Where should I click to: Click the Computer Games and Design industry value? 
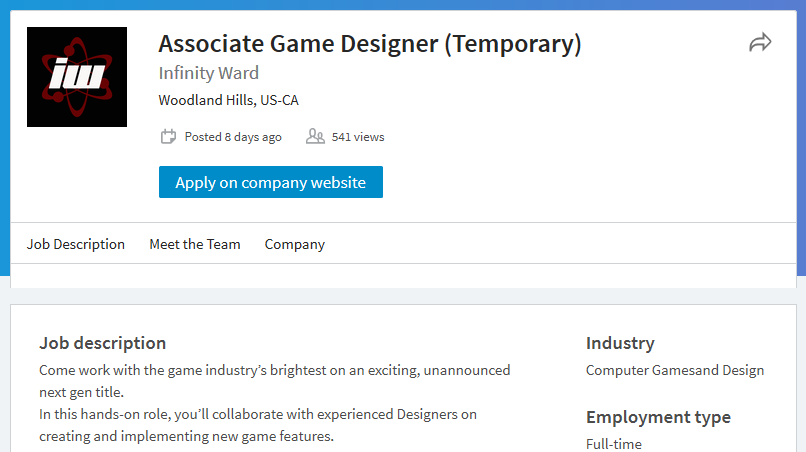point(675,370)
